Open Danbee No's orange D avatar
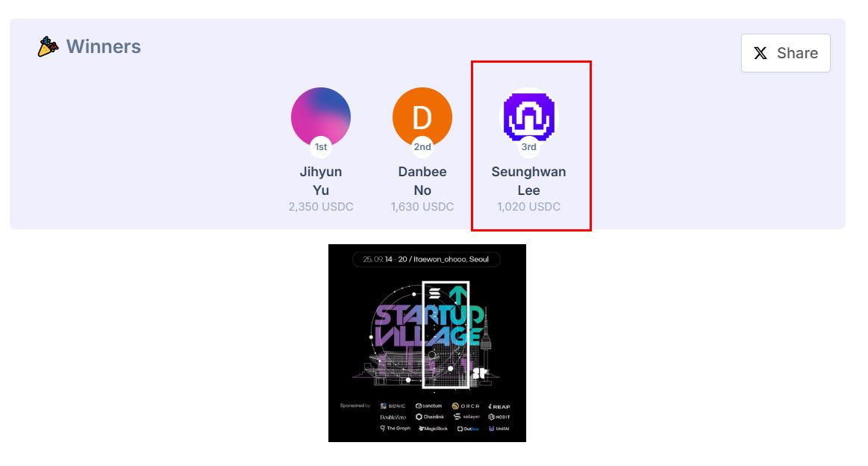Image resolution: width=868 pixels, height=466 pixels. pyautogui.click(x=422, y=117)
